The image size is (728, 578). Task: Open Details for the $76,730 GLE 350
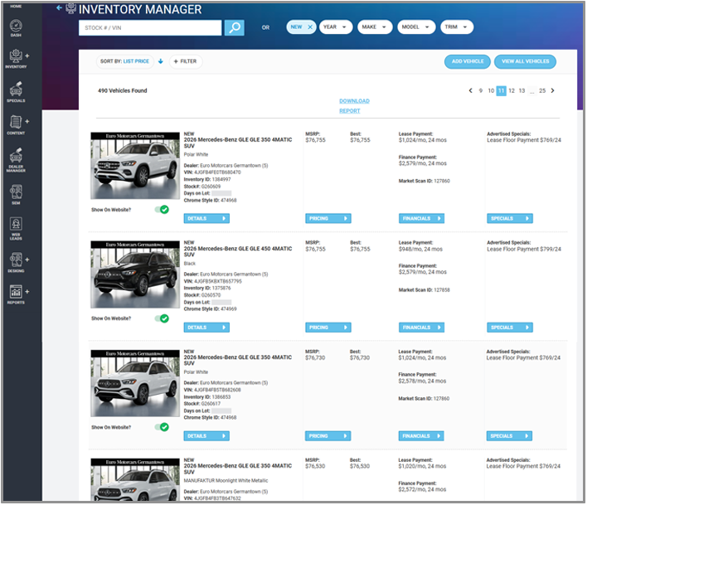(206, 436)
